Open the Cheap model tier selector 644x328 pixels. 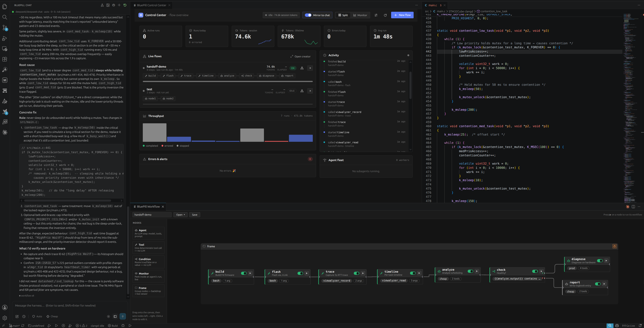click(x=52, y=316)
